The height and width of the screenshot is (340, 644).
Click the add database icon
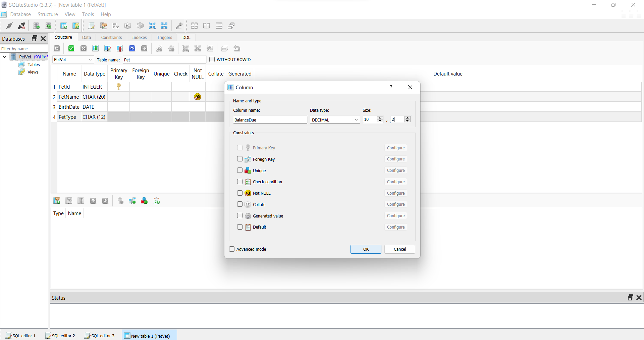36,26
